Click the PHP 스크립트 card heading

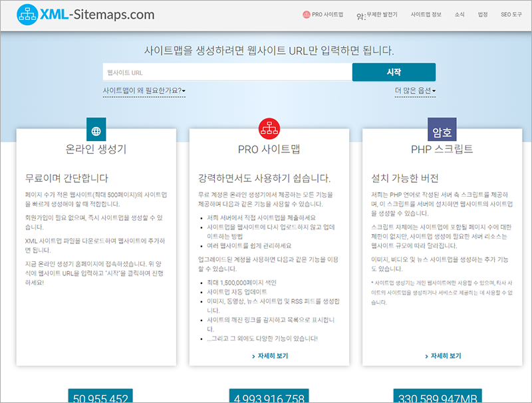click(x=442, y=149)
